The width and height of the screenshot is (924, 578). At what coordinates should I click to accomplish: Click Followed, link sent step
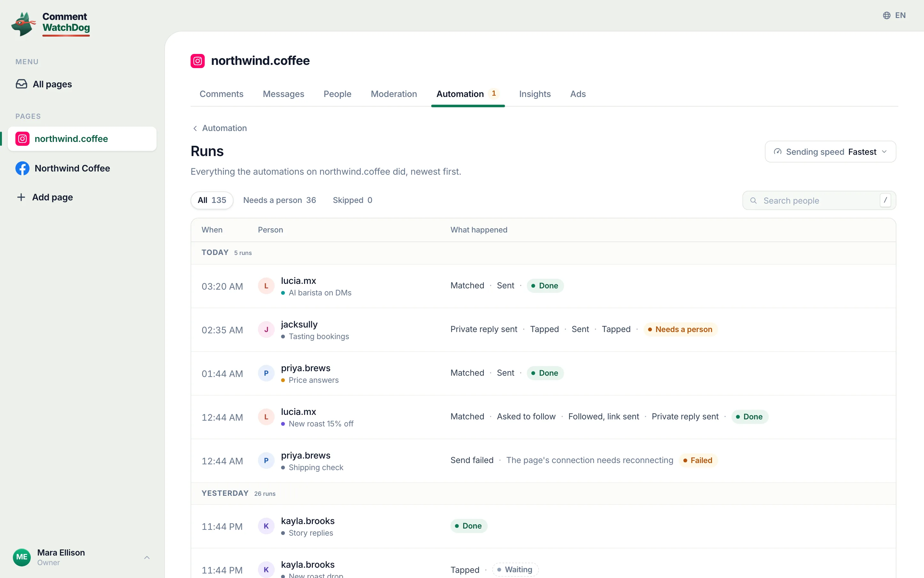[x=604, y=417]
